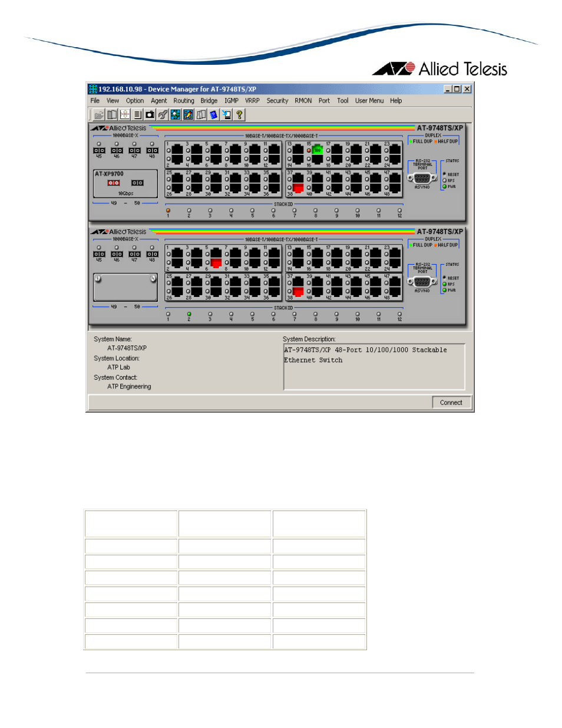This screenshot has height=728, width=562.
Task: Click SFP port 45 on top switch
Action: (99, 150)
